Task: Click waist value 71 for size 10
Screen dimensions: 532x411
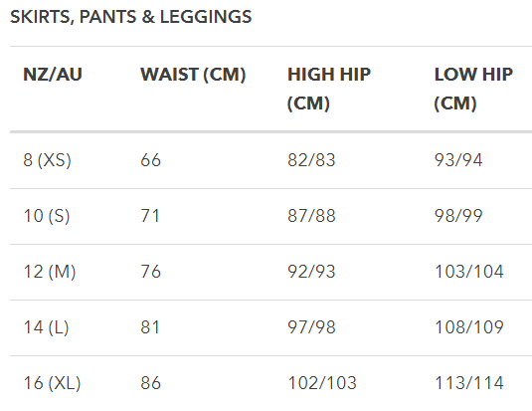Action: 150,216
